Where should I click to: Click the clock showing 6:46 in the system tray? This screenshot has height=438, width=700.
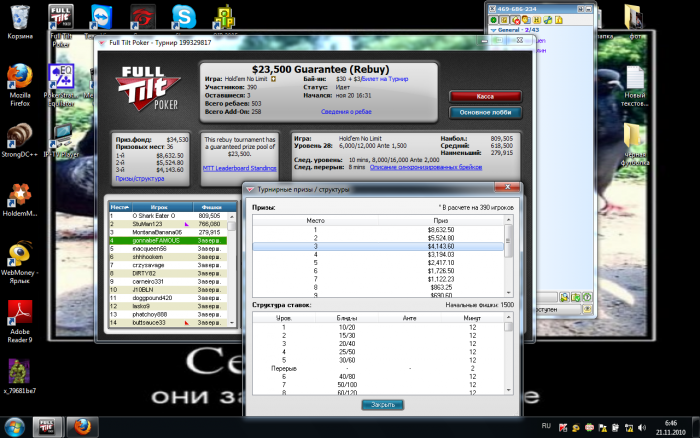671,427
